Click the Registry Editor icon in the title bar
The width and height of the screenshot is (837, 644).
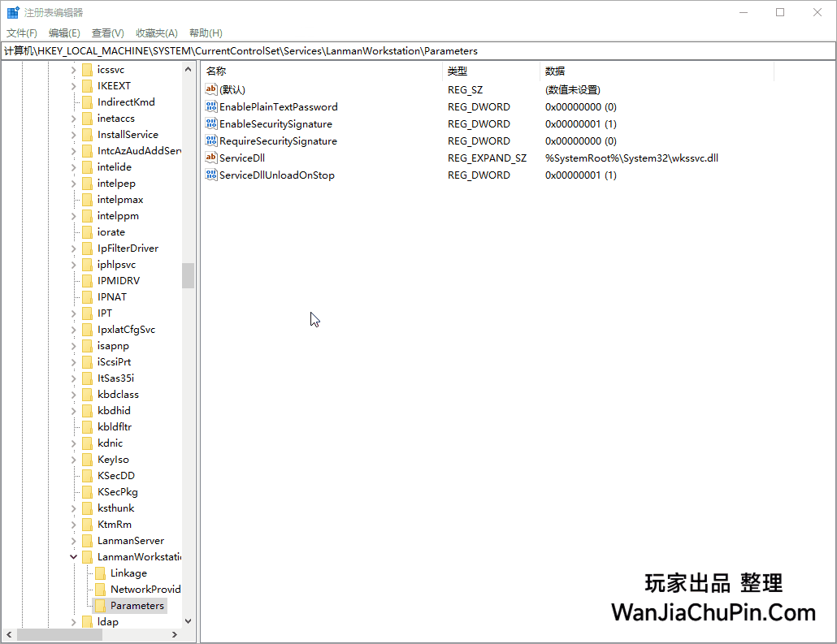click(11, 11)
